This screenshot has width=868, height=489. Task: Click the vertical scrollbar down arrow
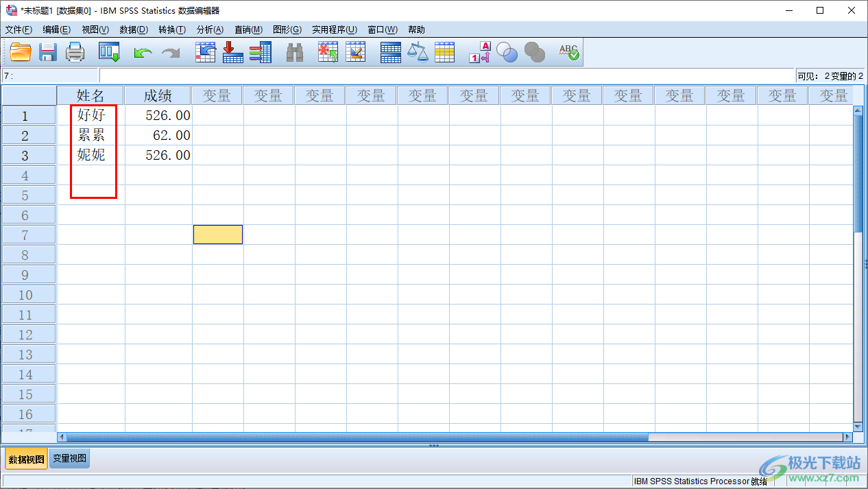coord(858,427)
